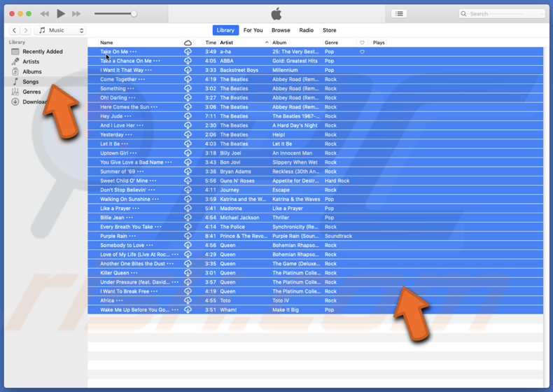
Task: Click the Fast-forward next track button
Action: point(76,14)
